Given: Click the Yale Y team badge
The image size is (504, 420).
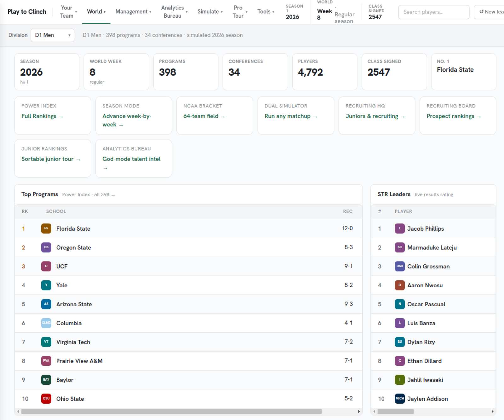Looking at the screenshot, I should coord(46,285).
